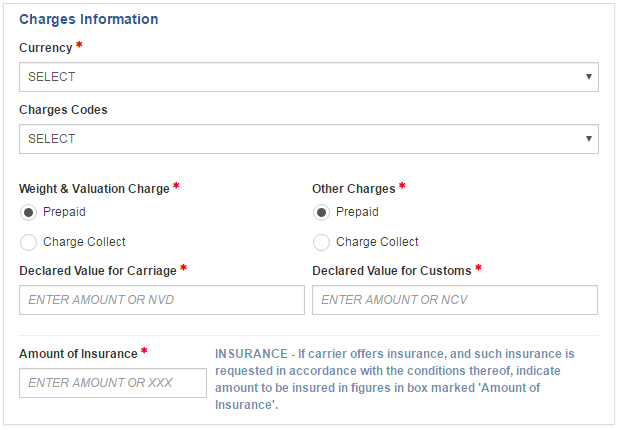Click the Weight & Valuation Charge label

[94, 189]
